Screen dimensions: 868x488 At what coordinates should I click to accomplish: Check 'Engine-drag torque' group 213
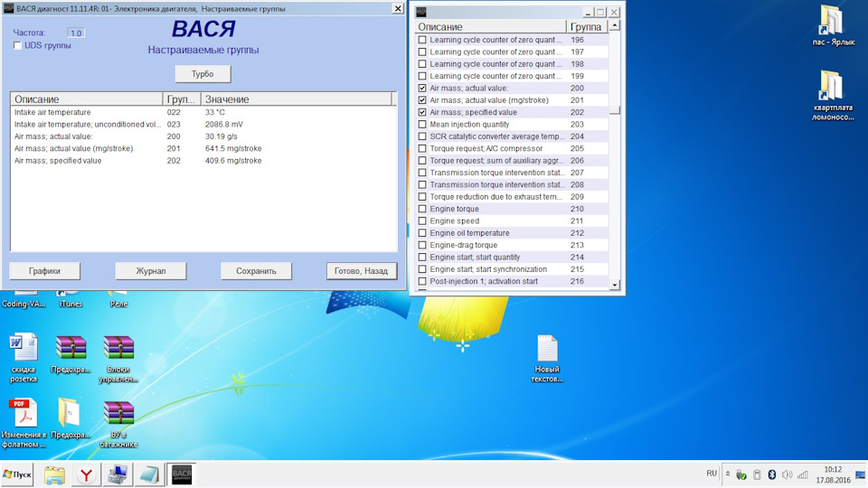click(x=422, y=245)
